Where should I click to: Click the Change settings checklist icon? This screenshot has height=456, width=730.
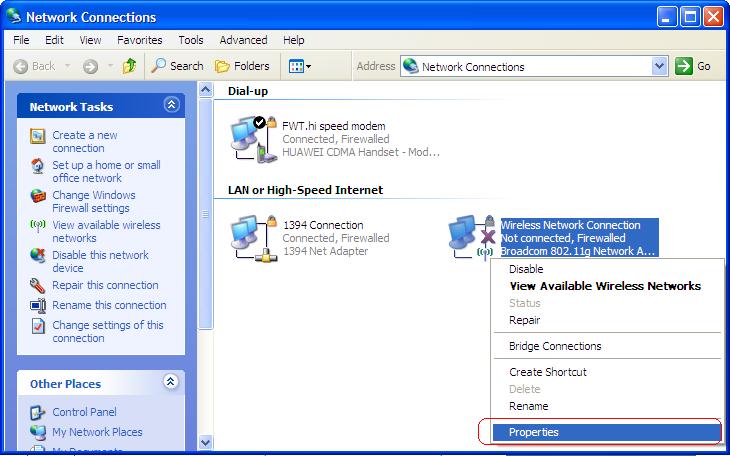38,326
